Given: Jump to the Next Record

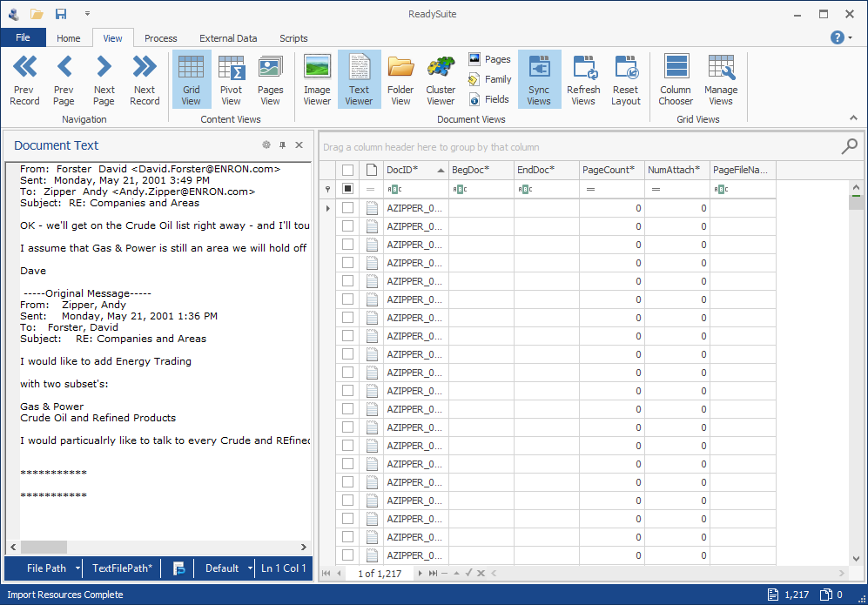Looking at the screenshot, I should [x=145, y=80].
